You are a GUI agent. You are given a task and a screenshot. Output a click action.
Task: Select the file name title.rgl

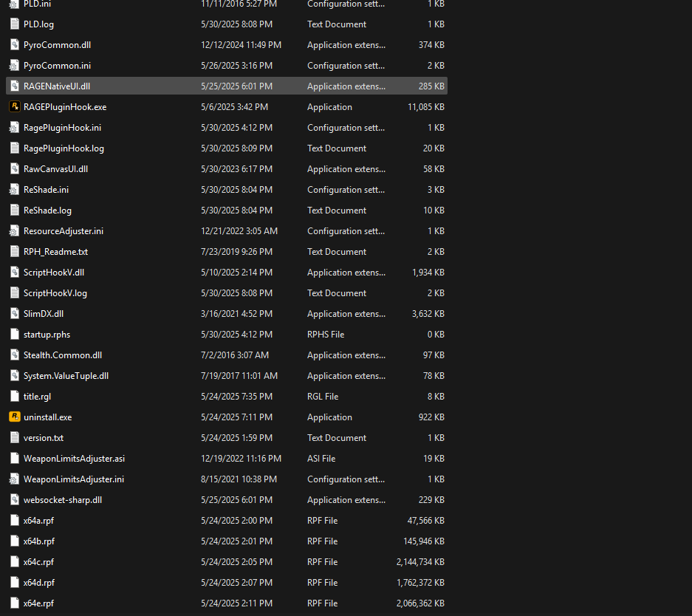tap(37, 397)
